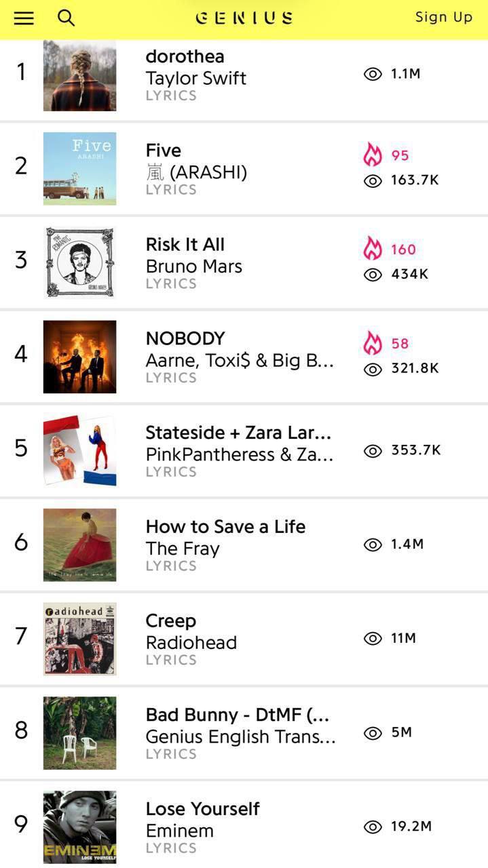
Task: Click the Genius logo
Action: point(244,18)
